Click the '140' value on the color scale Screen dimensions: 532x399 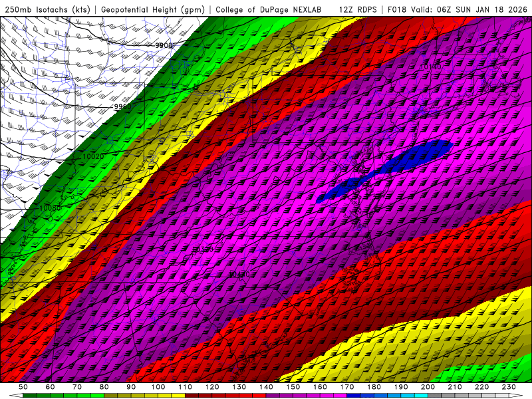[x=266, y=387]
